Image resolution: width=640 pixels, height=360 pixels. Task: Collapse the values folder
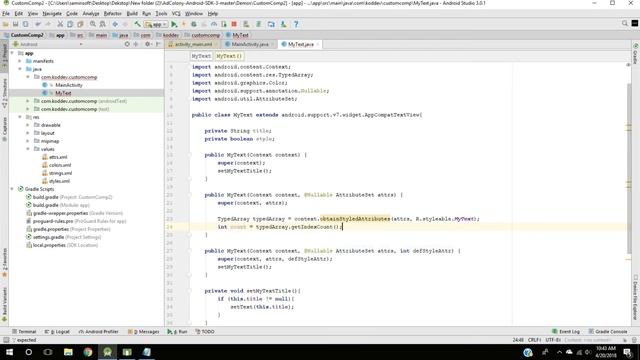[x=28, y=149]
